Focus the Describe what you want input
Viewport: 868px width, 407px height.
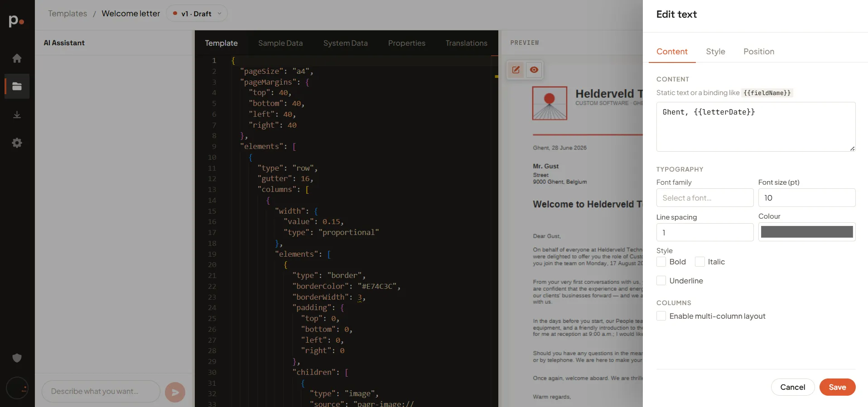[101, 392]
